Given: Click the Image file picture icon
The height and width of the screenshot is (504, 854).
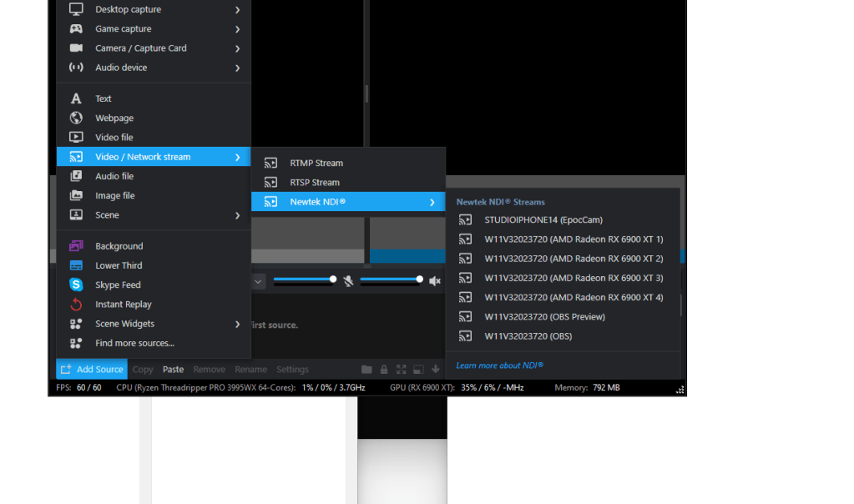Looking at the screenshot, I should pos(76,195).
